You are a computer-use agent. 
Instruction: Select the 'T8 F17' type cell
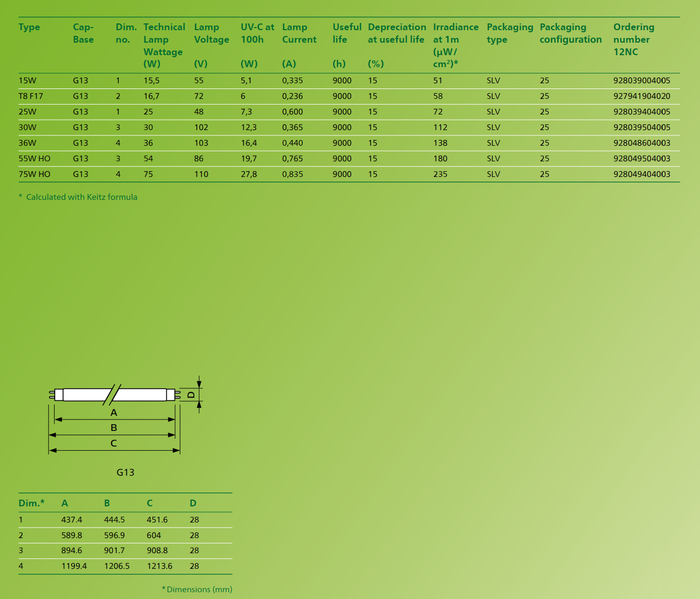(x=31, y=96)
